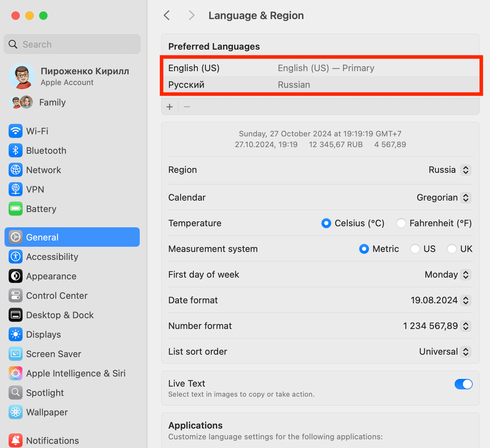This screenshot has height=448, width=490.
Task: Check Battery settings
Action: (x=41, y=209)
